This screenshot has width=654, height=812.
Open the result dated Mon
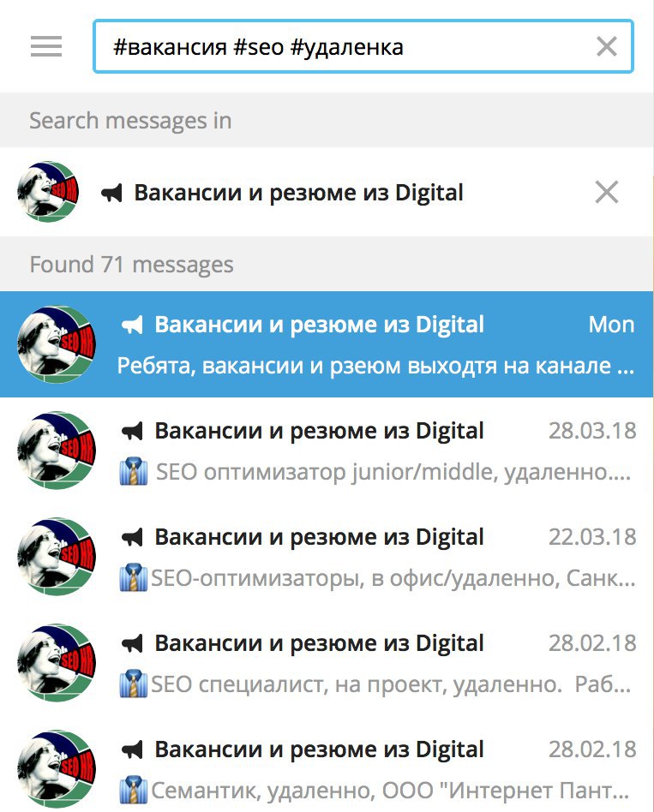327,344
